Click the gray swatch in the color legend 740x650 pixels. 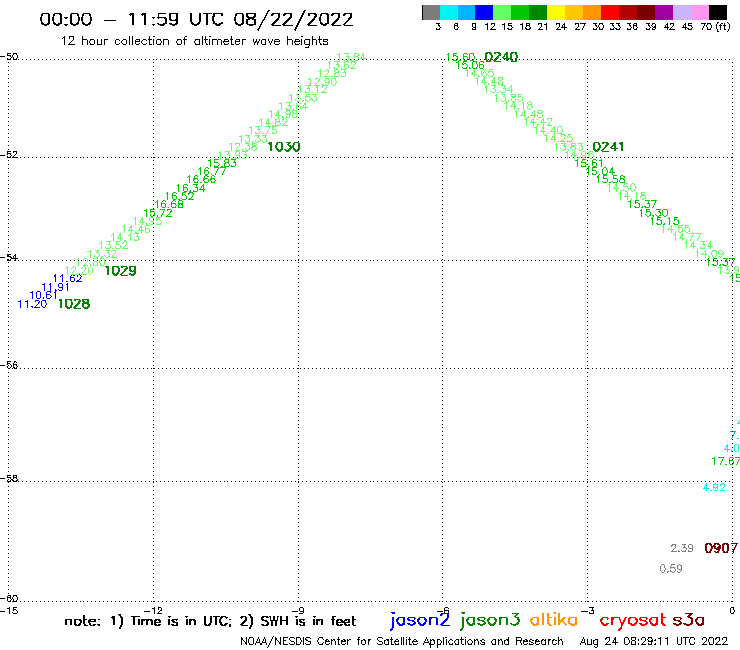[431, 13]
